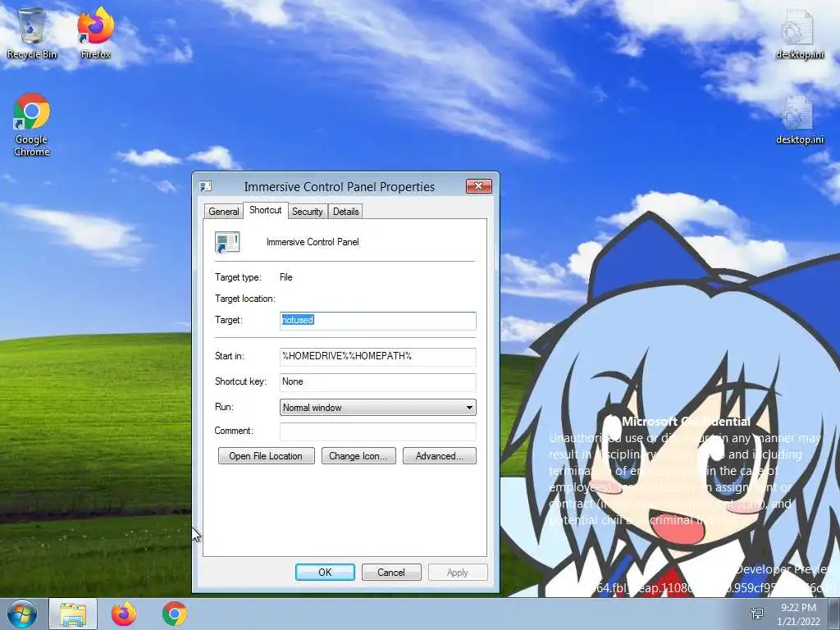This screenshot has height=630, width=840.
Task: Click the Immersive Control Panel name text
Action: 313,242
